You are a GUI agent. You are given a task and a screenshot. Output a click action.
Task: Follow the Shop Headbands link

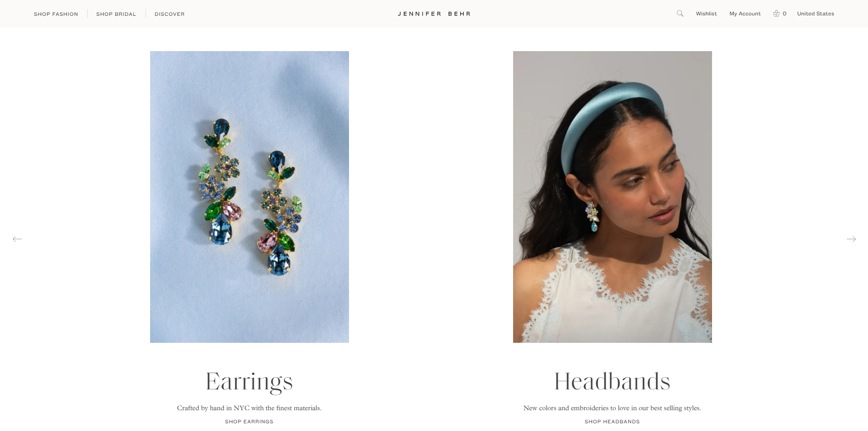click(x=612, y=422)
